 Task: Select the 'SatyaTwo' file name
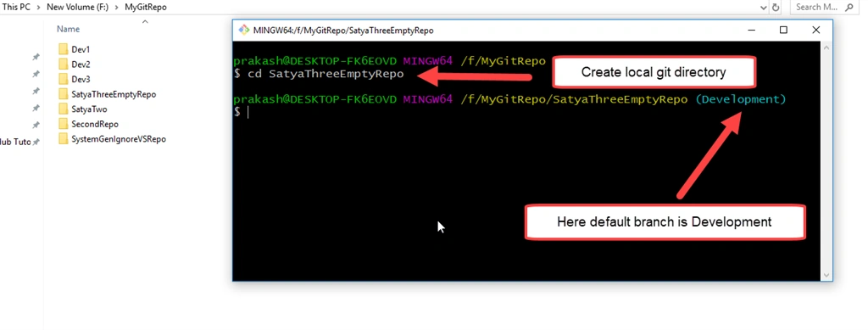(90, 109)
